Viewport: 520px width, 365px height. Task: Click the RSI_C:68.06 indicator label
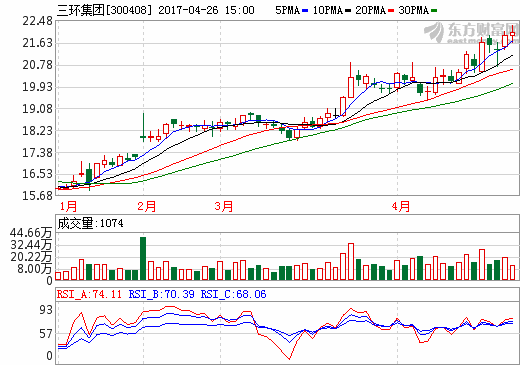233,294
